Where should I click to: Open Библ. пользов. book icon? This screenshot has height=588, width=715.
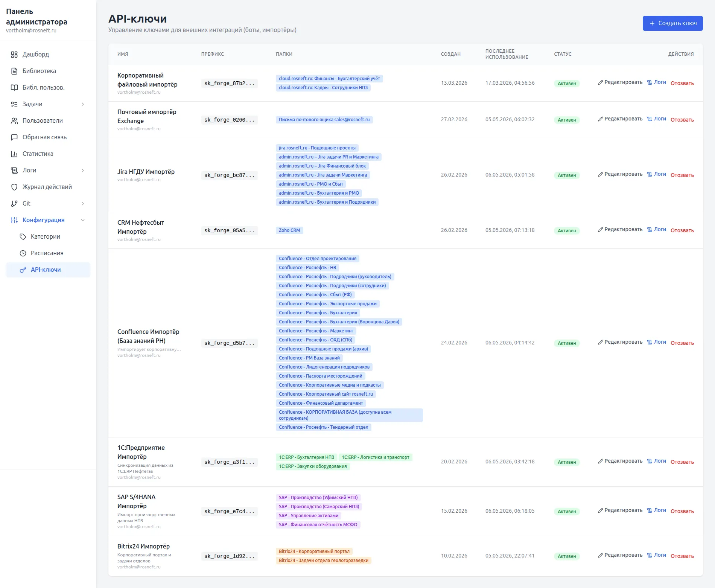tap(14, 88)
